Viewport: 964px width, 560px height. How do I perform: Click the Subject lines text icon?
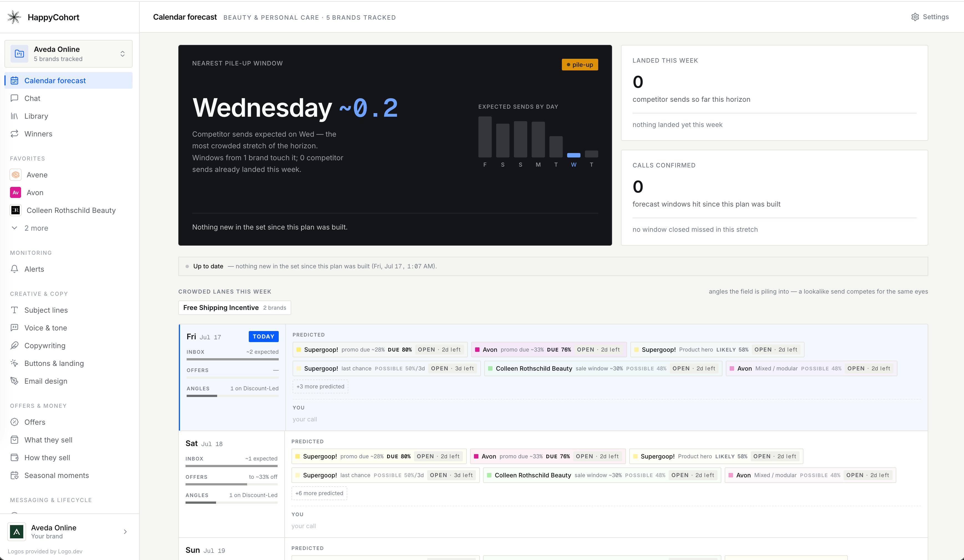[x=14, y=310]
